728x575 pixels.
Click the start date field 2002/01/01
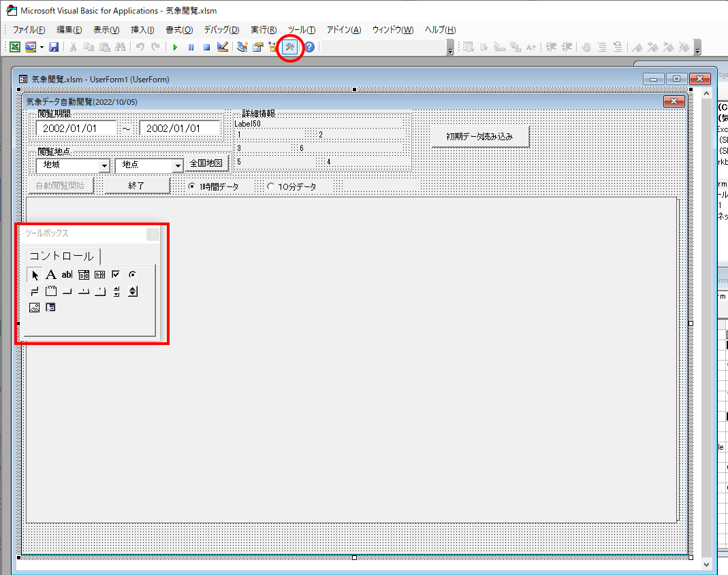76,128
